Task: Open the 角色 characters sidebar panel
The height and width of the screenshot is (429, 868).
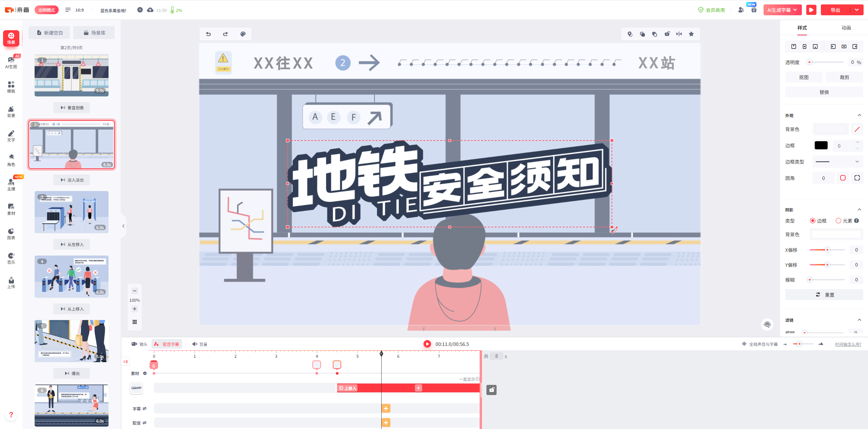Action: [x=11, y=160]
